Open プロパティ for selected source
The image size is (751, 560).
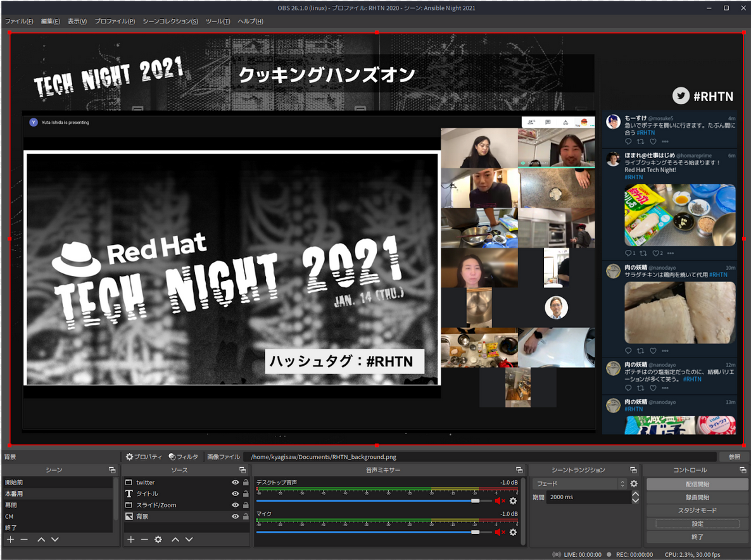pos(144,457)
